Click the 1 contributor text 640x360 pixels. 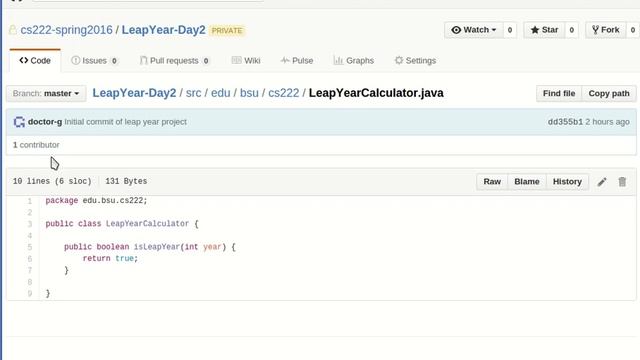pyautogui.click(x=36, y=145)
